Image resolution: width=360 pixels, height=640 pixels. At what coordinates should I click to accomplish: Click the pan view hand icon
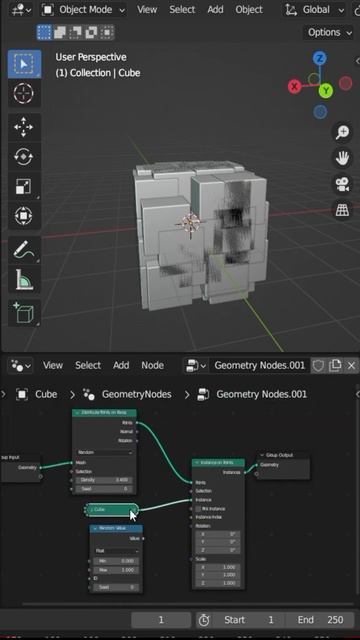pos(342,158)
